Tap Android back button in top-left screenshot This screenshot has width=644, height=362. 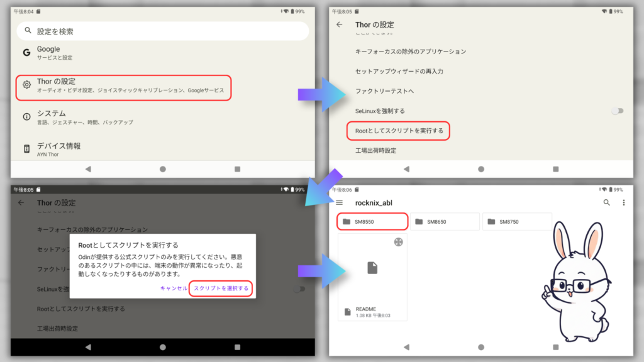(x=88, y=169)
